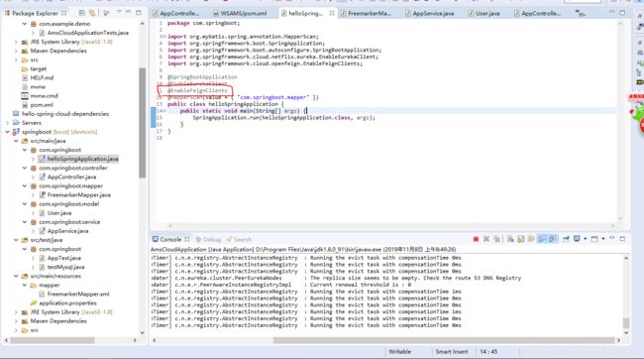Remove all terminated launches
Screen dimensions: 644x359
click(497, 239)
